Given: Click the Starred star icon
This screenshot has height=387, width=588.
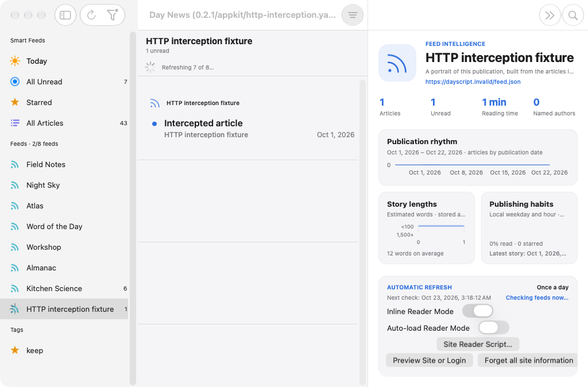Looking at the screenshot, I should pyautogui.click(x=15, y=102).
